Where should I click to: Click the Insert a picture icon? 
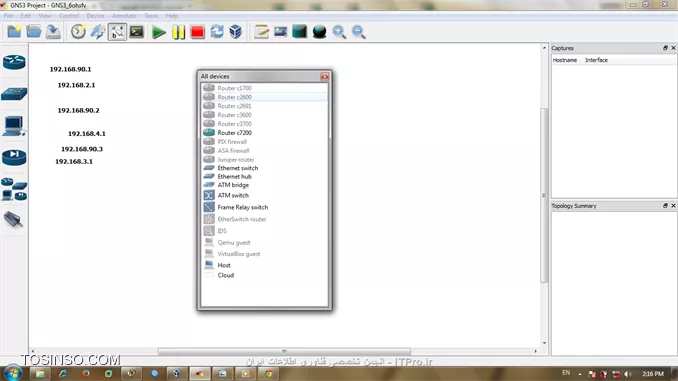pos(280,32)
